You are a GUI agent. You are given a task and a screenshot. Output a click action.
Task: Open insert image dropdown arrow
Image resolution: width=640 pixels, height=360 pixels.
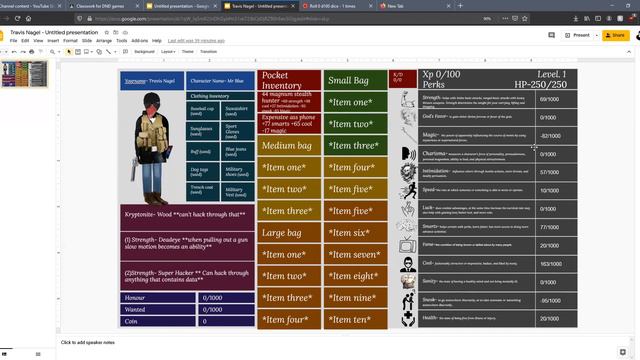coord(92,52)
